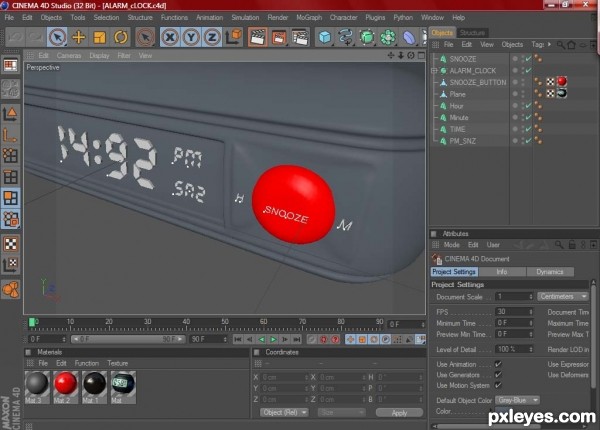
Task: Open the Size dropdown in Coordinates
Action: [x=341, y=412]
